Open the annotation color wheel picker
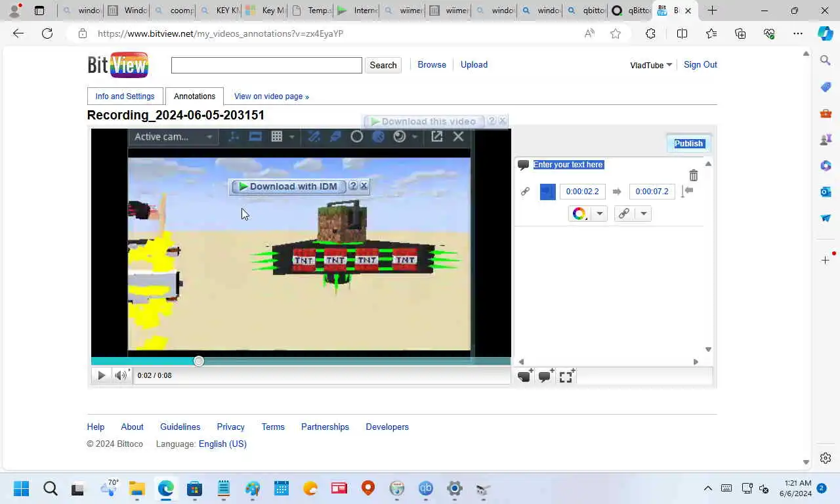Viewport: 840px width, 504px height. [x=579, y=213]
